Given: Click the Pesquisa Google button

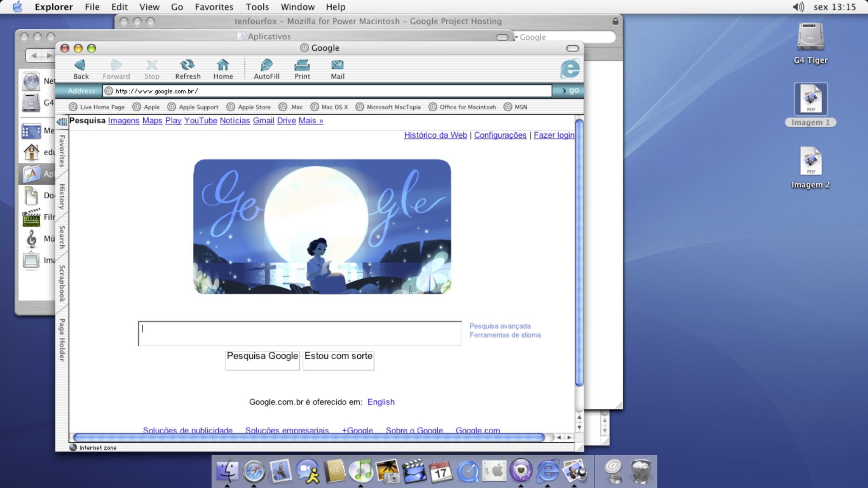Looking at the screenshot, I should [x=262, y=360].
